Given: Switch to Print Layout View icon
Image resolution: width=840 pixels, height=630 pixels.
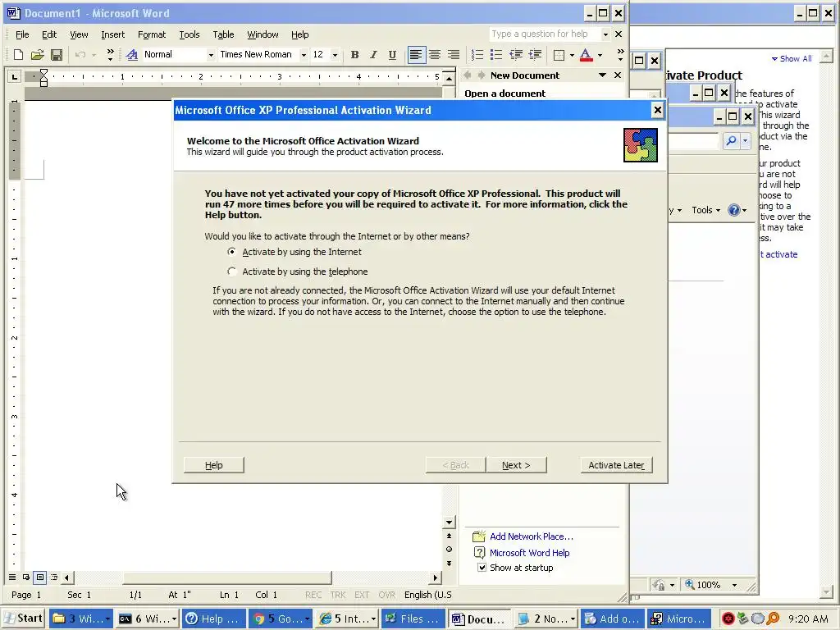Looking at the screenshot, I should [x=40, y=577].
